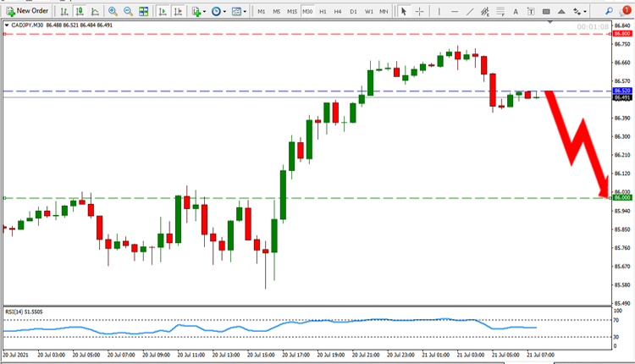The height and width of the screenshot is (364, 635).
Task: Select M1 timeframe
Action: (262, 11)
